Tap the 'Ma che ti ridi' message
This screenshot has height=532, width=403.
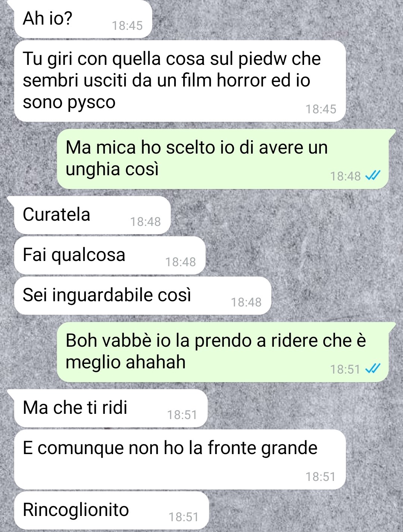pyautogui.click(x=110, y=408)
